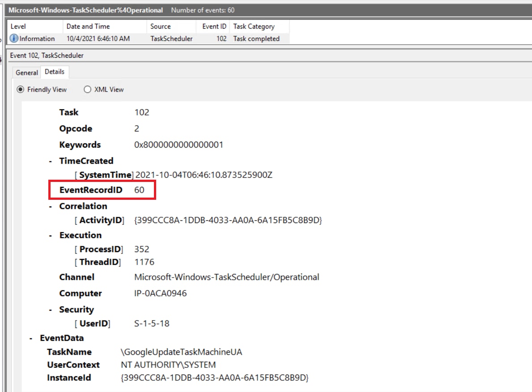Click the Computer value IP-0ACA0946

click(x=161, y=293)
